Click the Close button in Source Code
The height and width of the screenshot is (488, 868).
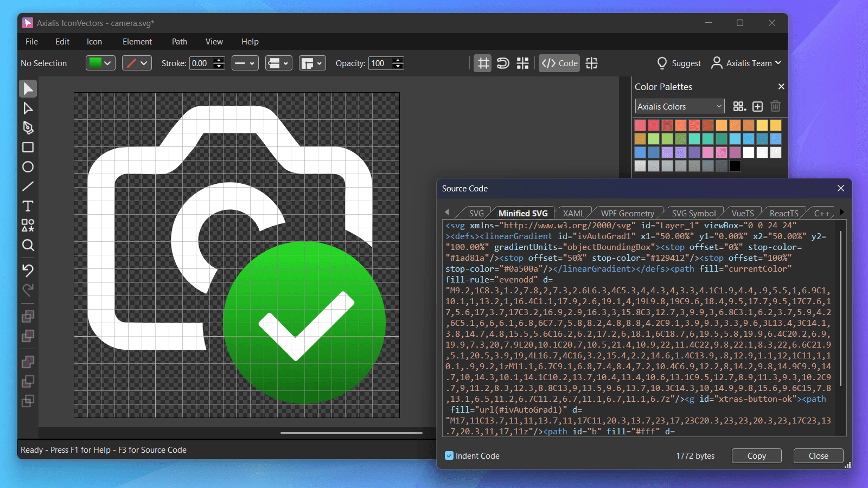click(x=819, y=455)
